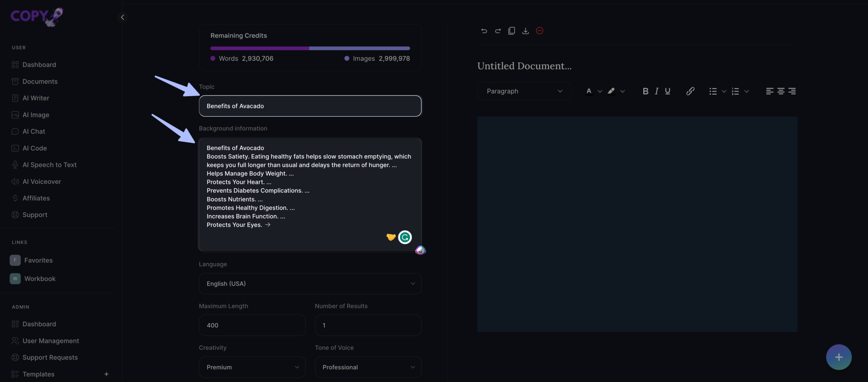This screenshot has height=382, width=868.
Task: Click the floating plus button
Action: [x=839, y=357]
